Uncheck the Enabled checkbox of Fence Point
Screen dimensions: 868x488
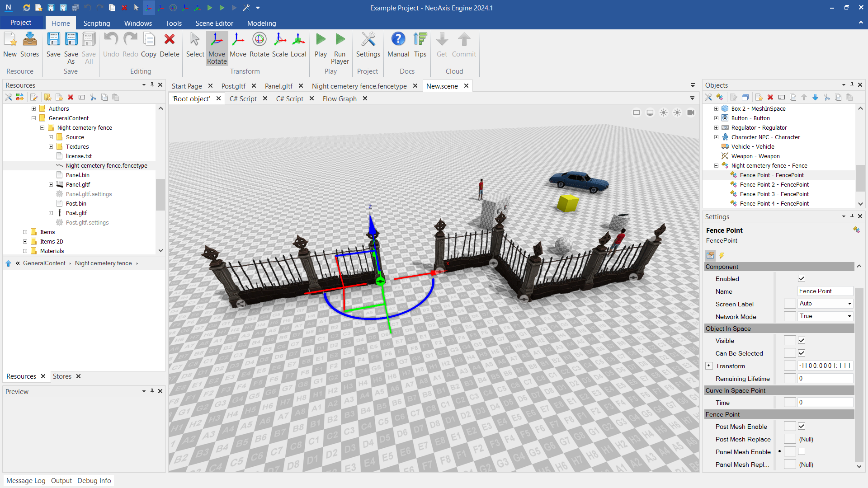click(801, 278)
